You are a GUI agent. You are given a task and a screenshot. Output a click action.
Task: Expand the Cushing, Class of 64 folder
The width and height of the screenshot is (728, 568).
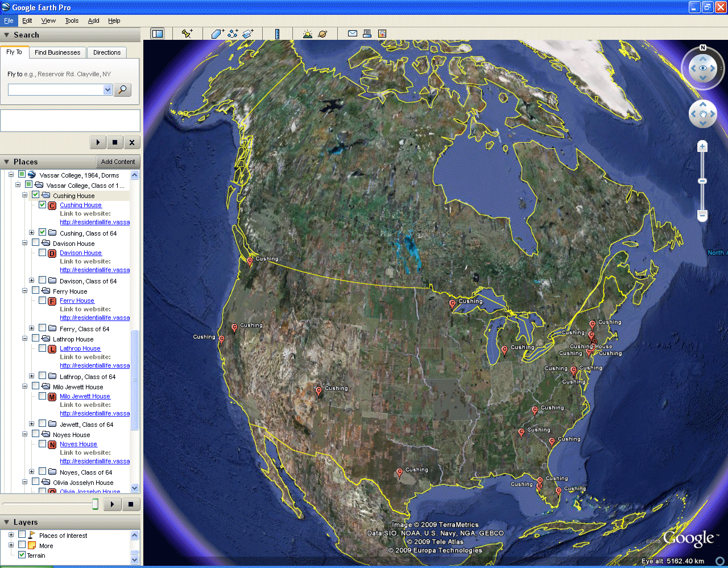click(x=32, y=233)
